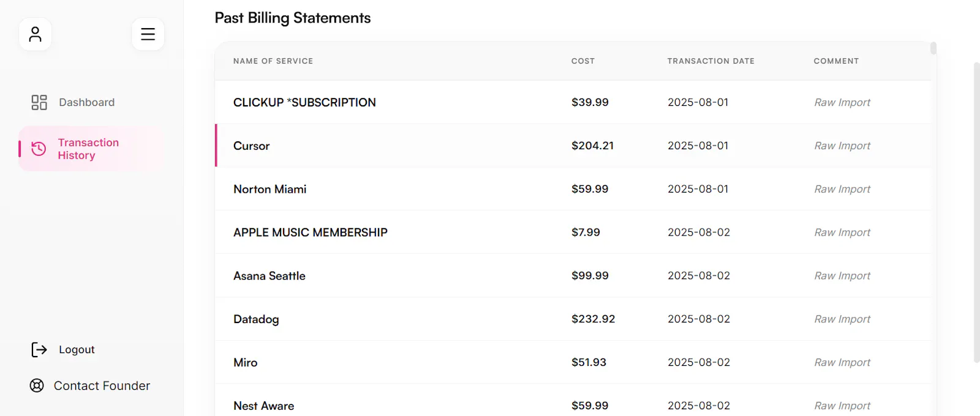Click the $51.93 cost cell

[x=589, y=362]
